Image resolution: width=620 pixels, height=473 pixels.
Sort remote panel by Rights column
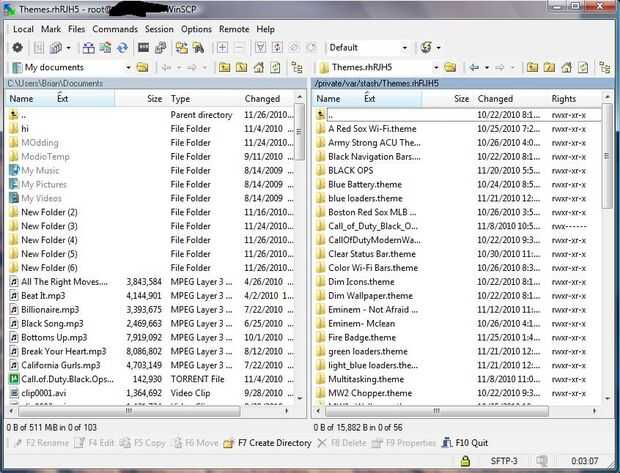[x=574, y=99]
